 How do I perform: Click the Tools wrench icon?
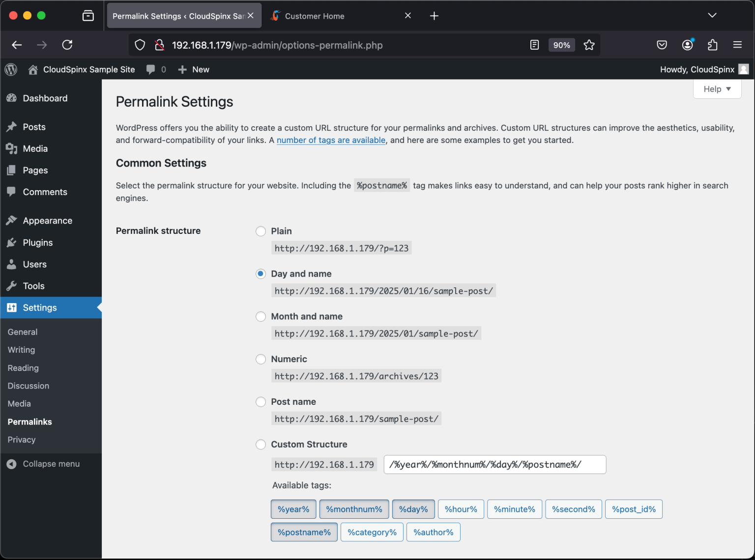(12, 285)
